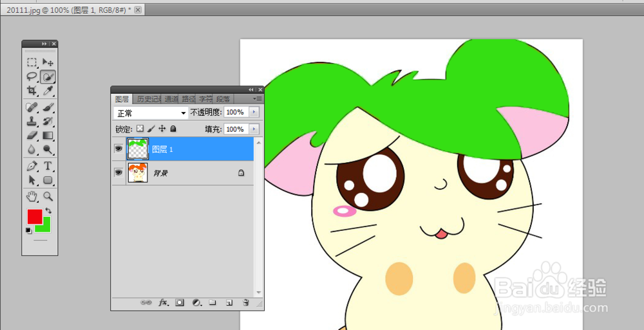Switch to the 段落 tab
This screenshot has width=644, height=330.
coord(223,99)
